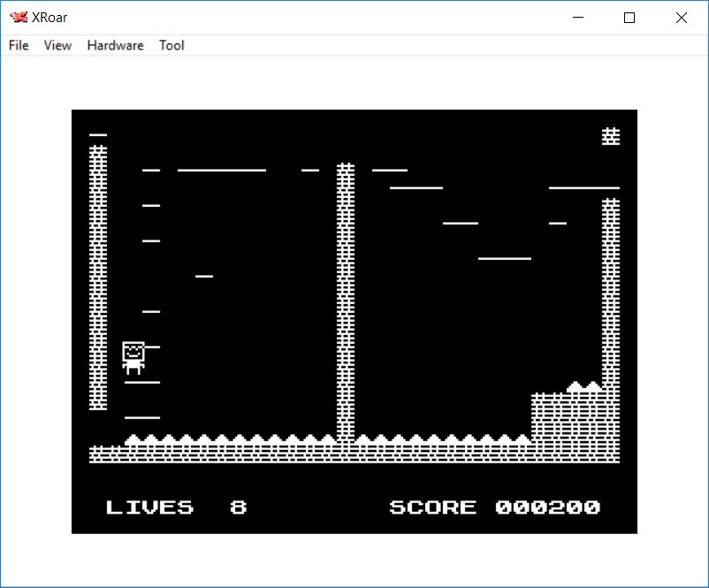709x588 pixels.
Task: Click the bumps atop the raised brick block
Action: pyautogui.click(x=584, y=386)
